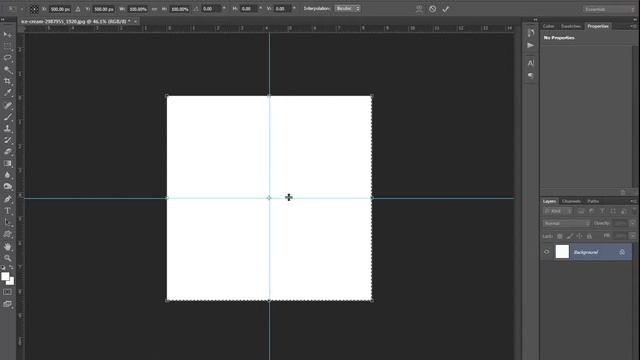Select the Dodge tool
This screenshot has height=360, width=640.
tap(7, 187)
